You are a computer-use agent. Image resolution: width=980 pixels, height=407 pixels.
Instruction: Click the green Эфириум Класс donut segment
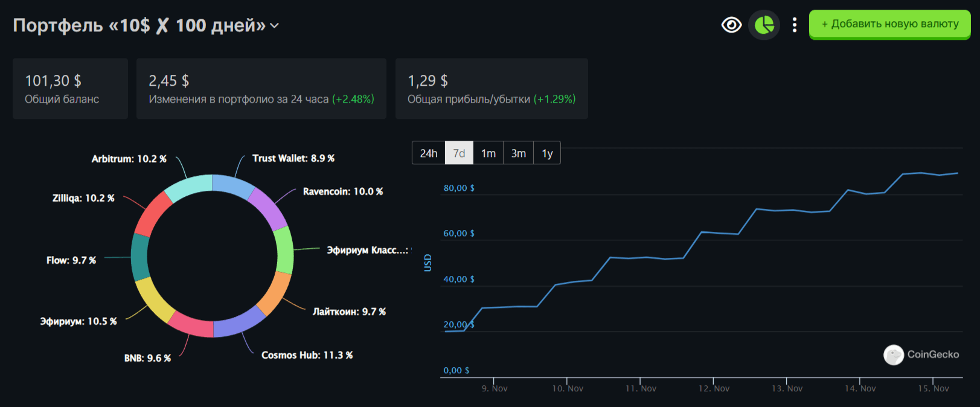click(x=284, y=251)
